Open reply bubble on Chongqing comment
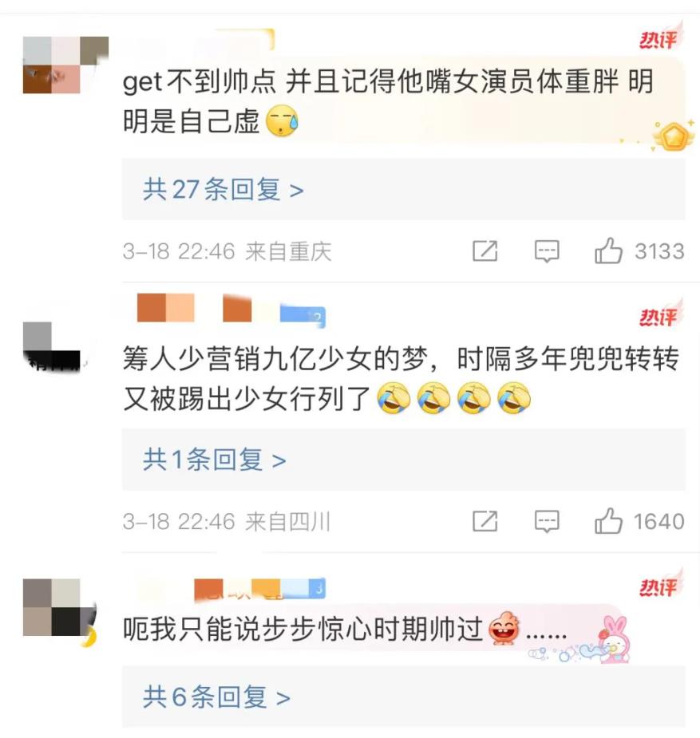Screen dimensions: 700x738 [x=547, y=251]
